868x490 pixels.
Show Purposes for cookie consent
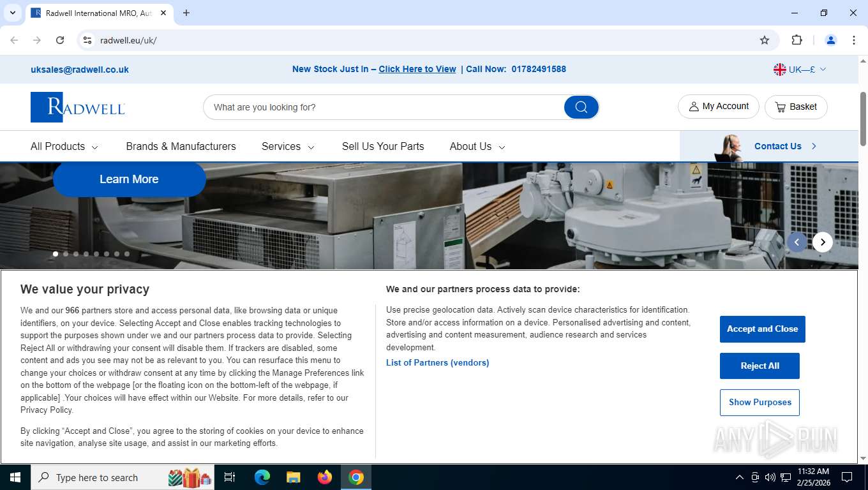tap(759, 403)
